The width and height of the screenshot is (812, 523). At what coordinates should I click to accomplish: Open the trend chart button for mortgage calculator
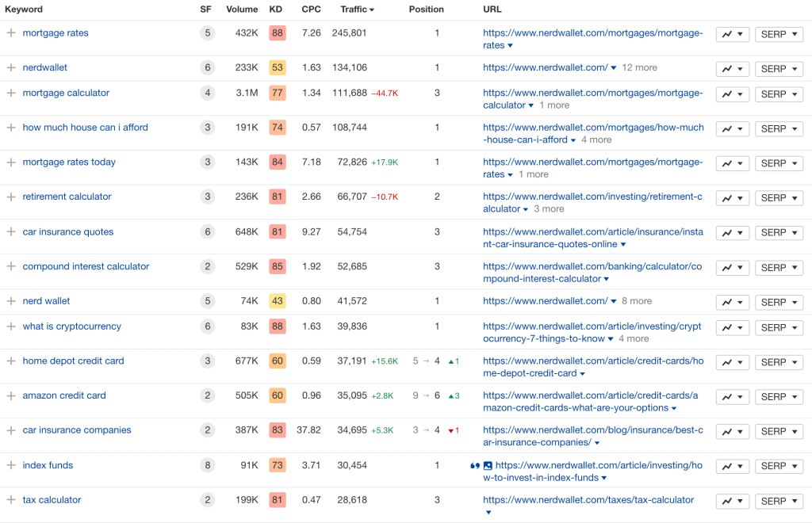click(x=733, y=94)
